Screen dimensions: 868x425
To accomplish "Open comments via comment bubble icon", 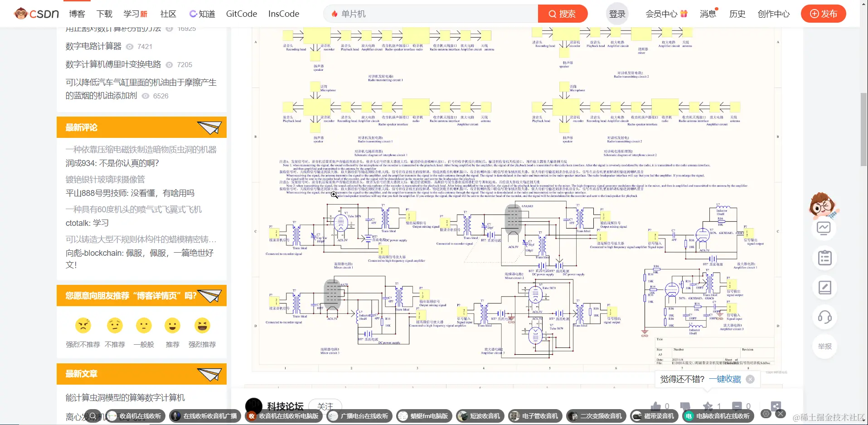I will click(x=737, y=406).
